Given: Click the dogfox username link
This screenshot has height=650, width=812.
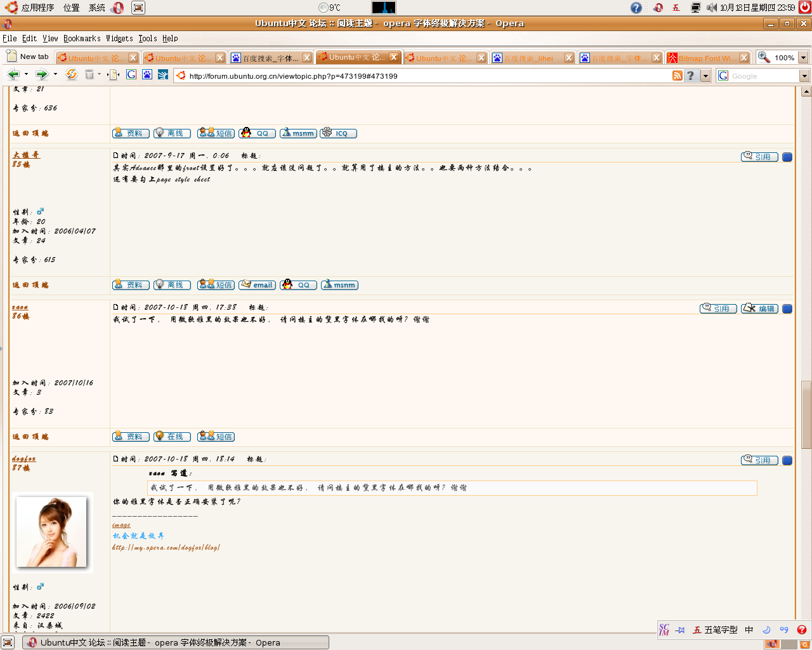Looking at the screenshot, I should tap(24, 458).
